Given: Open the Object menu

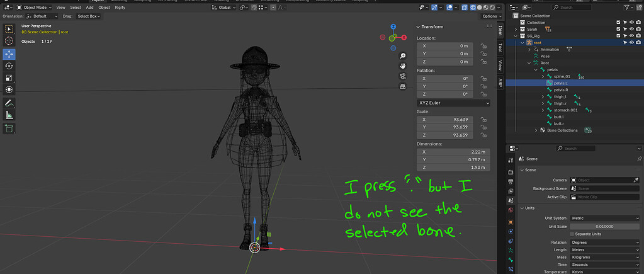Looking at the screenshot, I should coord(104,8).
